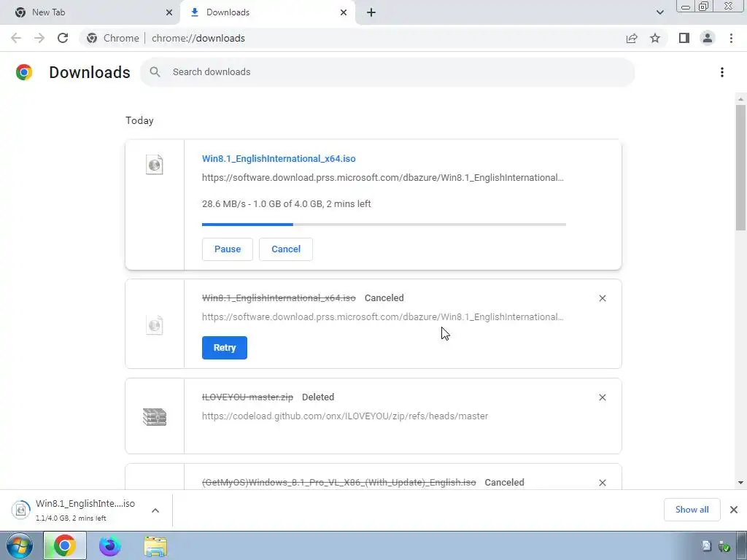Cancel the Win8.1 ISO download
This screenshot has height=560, width=747.
[286, 249]
